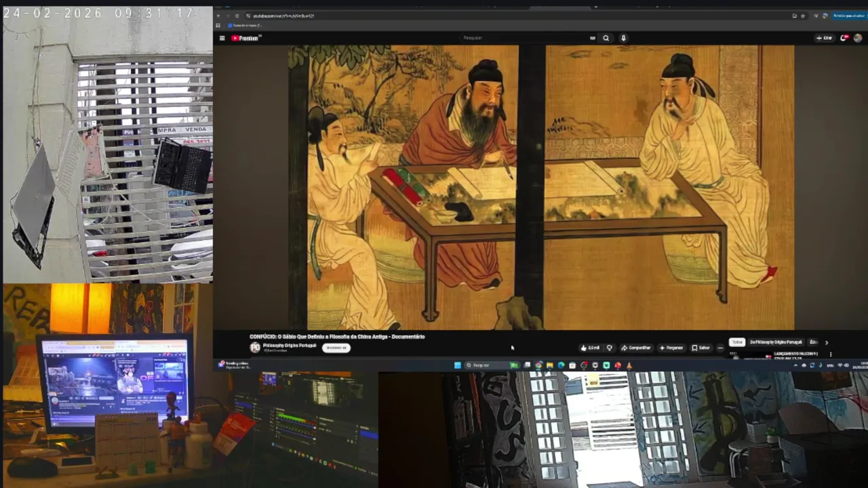
Task: Open the YouTube hamburger guide menu
Action: (222, 38)
